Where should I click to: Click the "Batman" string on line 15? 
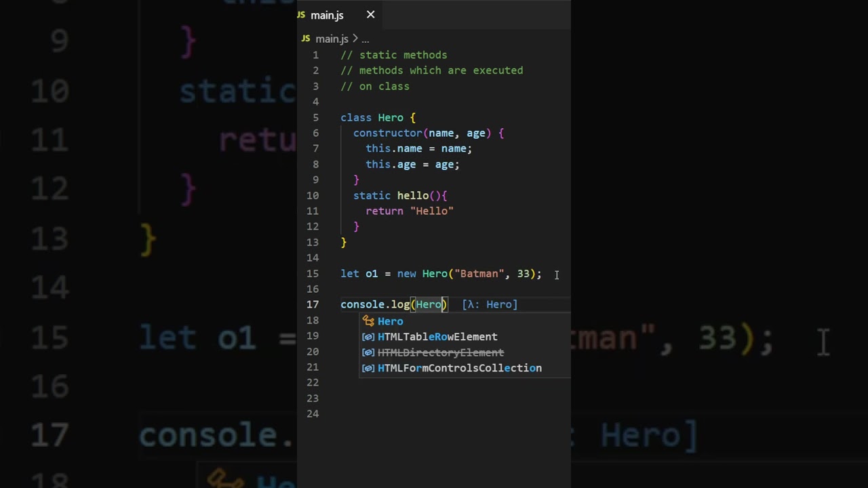479,274
